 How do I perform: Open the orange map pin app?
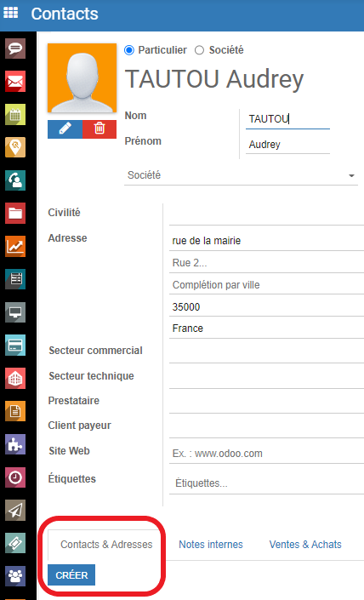click(15, 147)
